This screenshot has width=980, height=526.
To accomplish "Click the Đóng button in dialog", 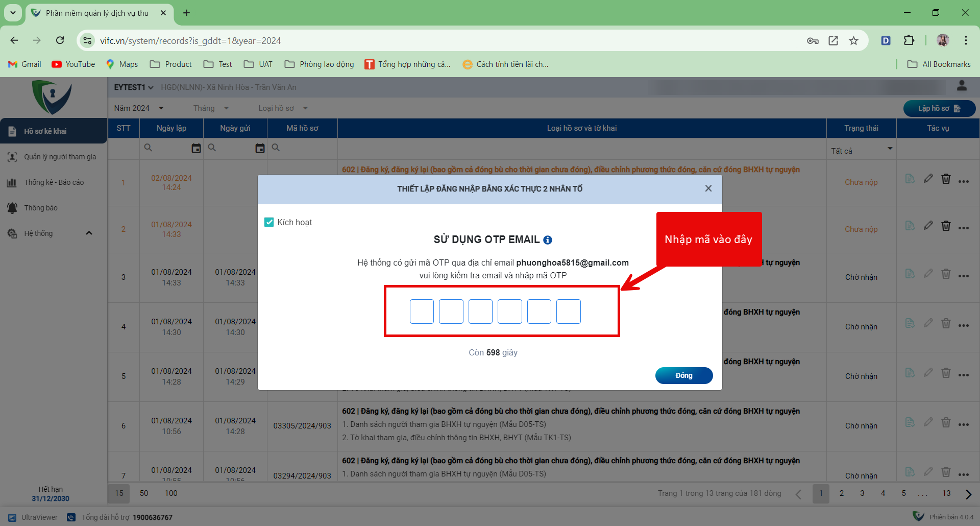I will (x=683, y=375).
